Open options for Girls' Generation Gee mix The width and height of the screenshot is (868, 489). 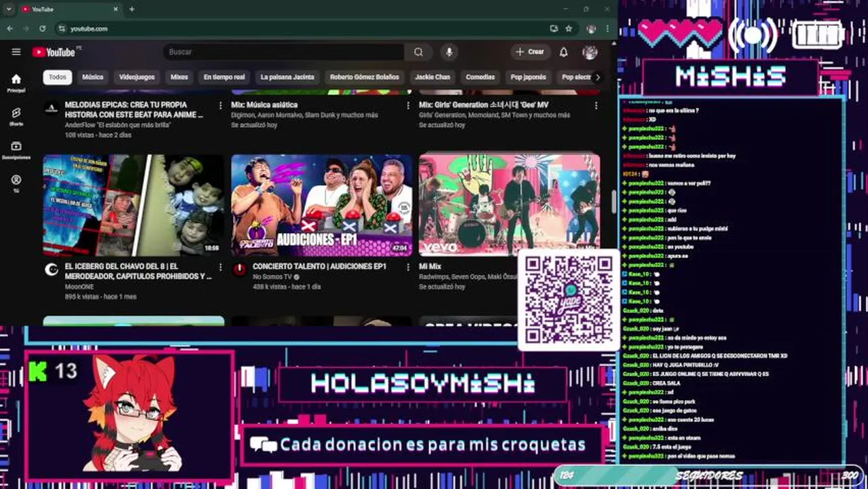point(596,105)
